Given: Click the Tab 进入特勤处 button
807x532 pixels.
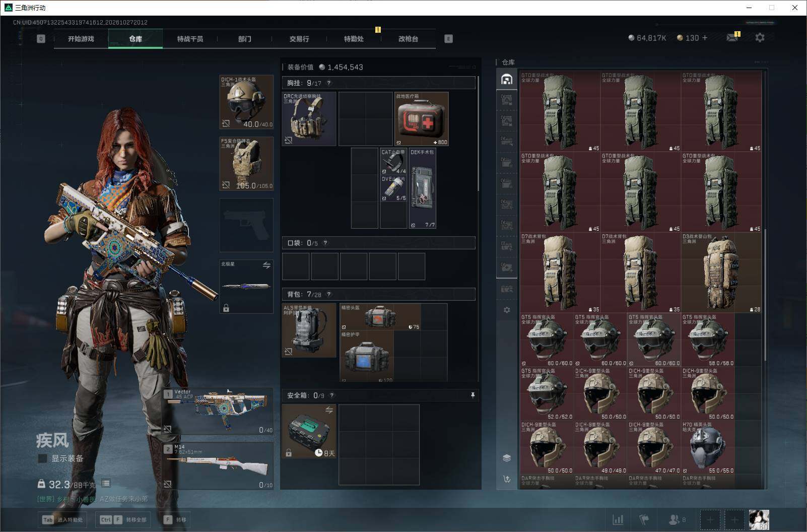Looking at the screenshot, I should (63, 519).
